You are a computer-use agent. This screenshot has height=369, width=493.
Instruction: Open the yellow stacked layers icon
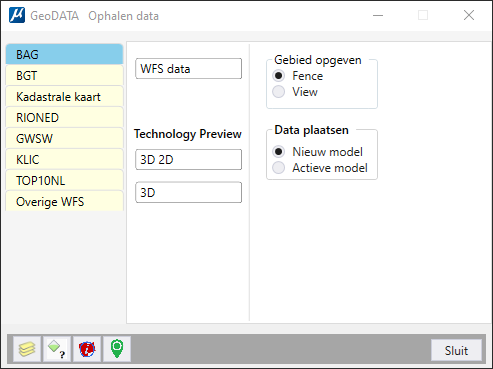pos(27,349)
